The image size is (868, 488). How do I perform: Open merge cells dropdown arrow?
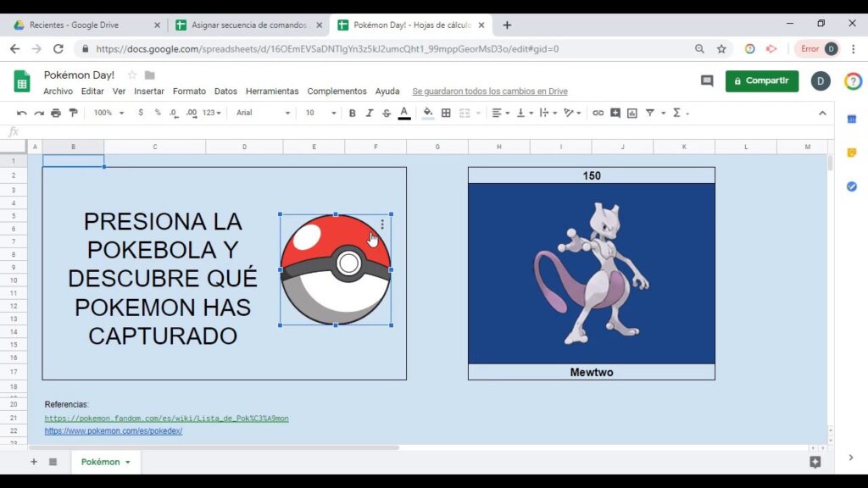point(478,113)
